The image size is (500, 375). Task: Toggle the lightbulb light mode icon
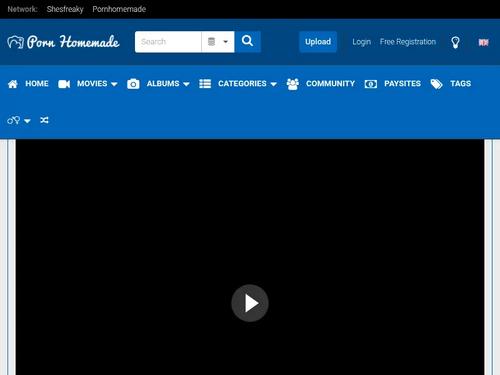455,42
